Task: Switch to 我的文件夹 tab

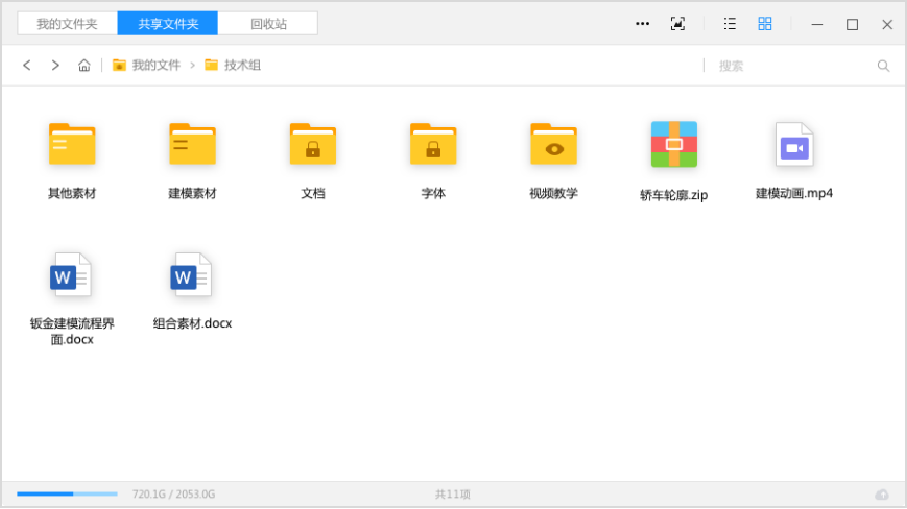Action: point(67,24)
